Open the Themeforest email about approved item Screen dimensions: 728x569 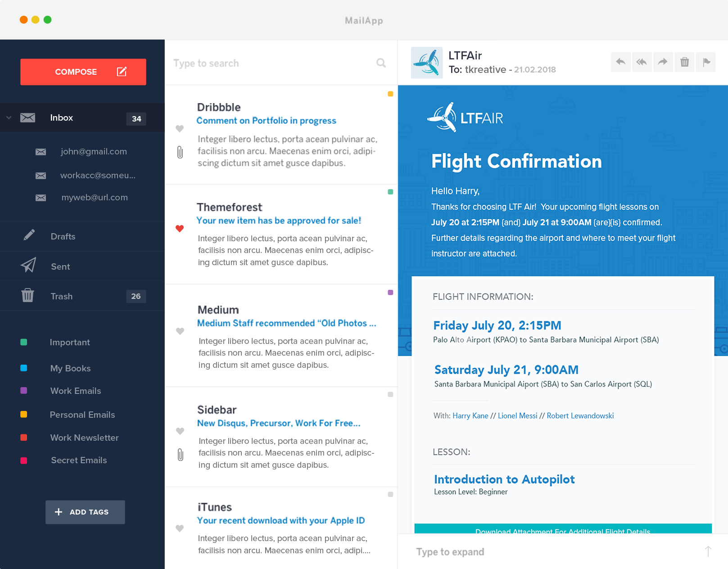tap(281, 235)
